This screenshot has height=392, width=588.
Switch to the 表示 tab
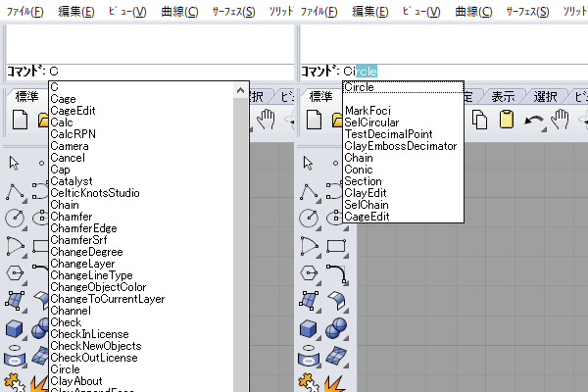pos(503,96)
